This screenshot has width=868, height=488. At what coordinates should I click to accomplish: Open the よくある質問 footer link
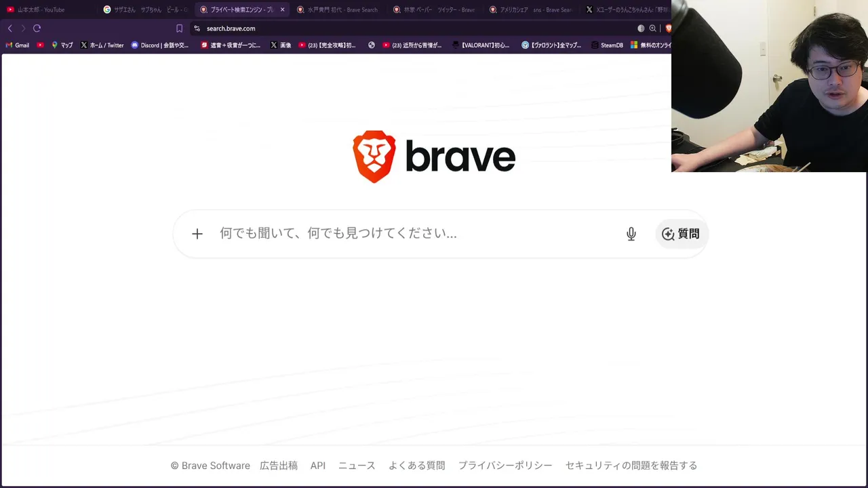tap(416, 466)
